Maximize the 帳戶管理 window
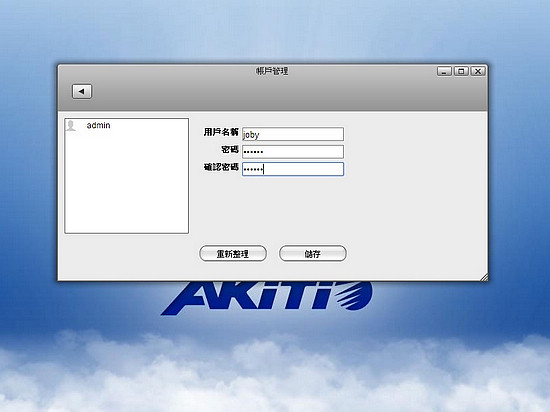 click(x=461, y=71)
